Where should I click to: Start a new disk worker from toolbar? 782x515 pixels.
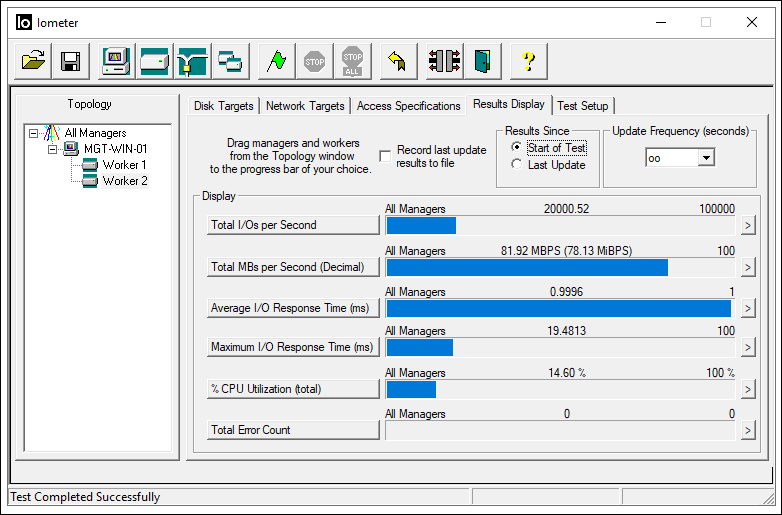(x=154, y=62)
